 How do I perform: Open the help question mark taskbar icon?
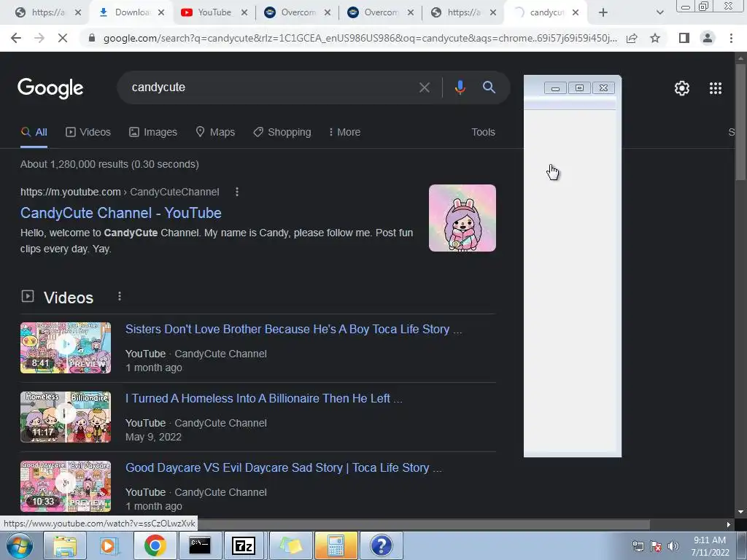click(381, 545)
